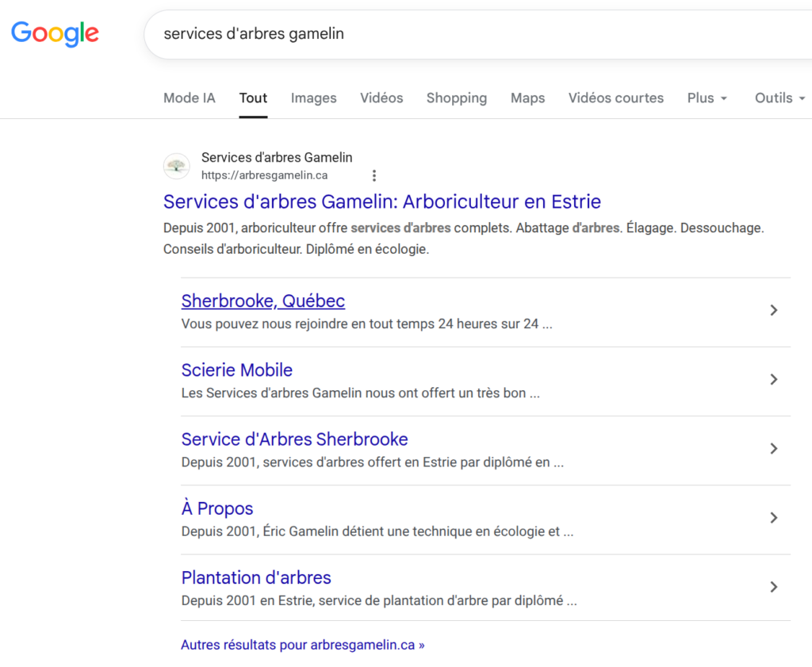Open the Plus dropdown menu

point(707,98)
